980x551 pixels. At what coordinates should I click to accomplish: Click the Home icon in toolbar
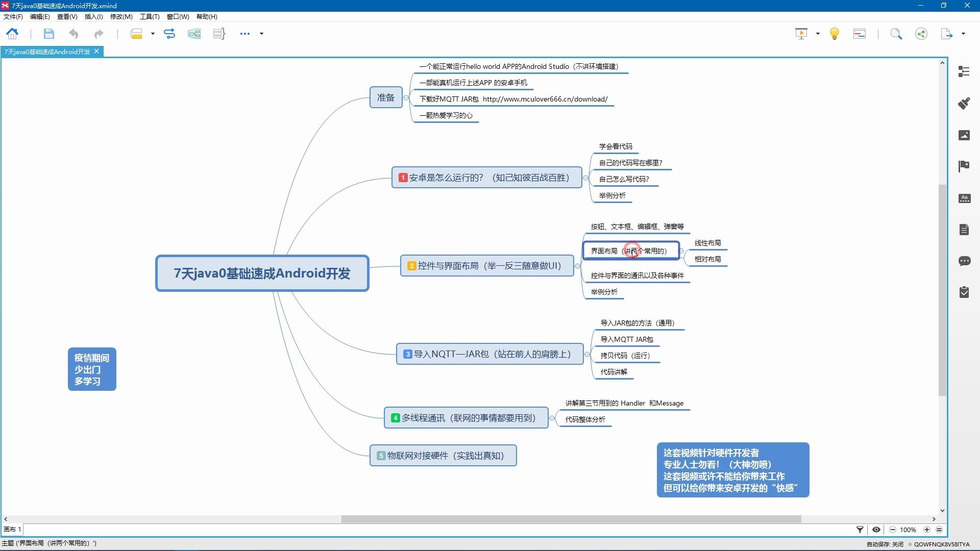pos(12,34)
